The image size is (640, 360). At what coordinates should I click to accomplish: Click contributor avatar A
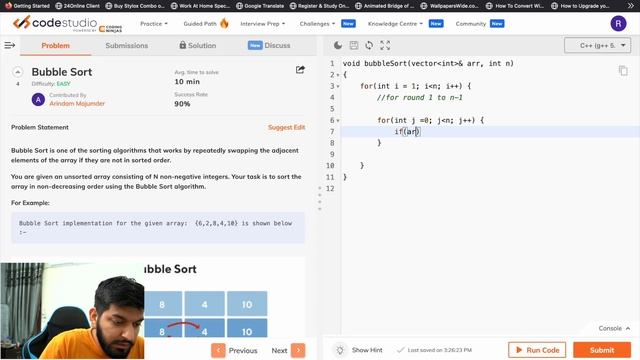point(38,100)
